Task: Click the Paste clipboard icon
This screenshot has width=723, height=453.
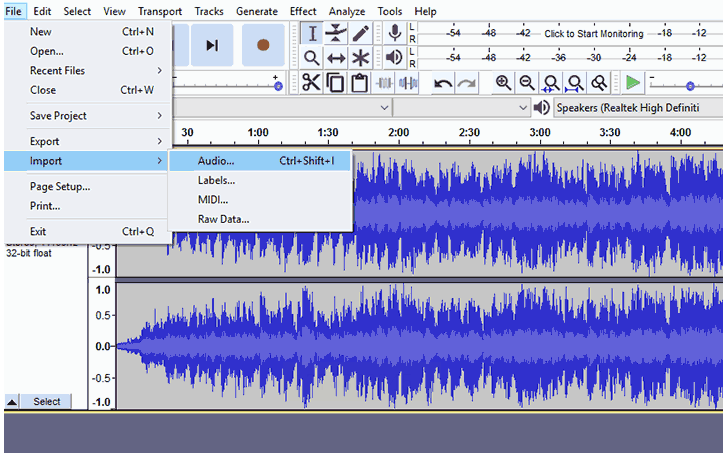Action: (x=360, y=83)
